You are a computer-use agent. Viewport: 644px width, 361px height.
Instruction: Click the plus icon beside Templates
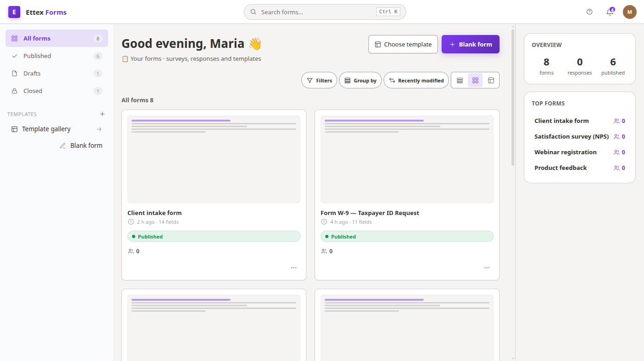click(102, 114)
